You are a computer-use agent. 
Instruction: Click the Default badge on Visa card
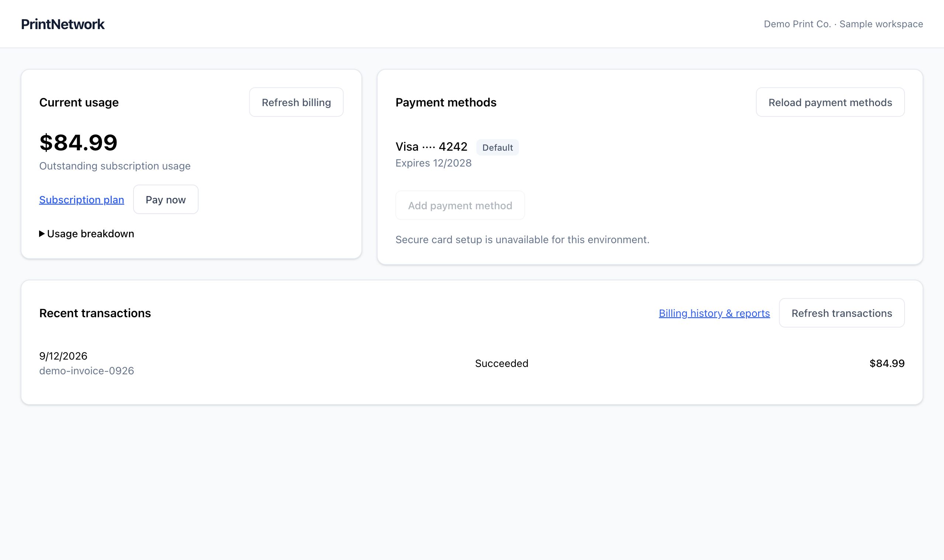tap(497, 147)
